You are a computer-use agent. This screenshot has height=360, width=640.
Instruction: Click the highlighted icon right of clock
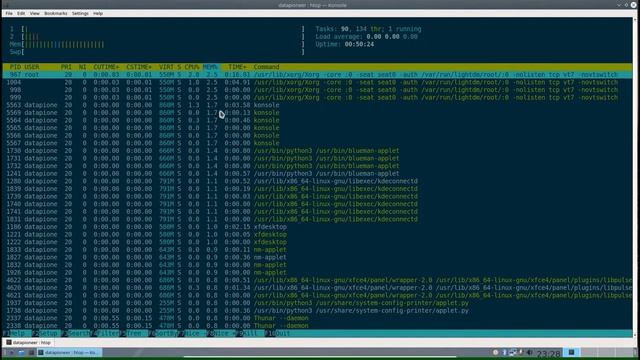point(571,352)
